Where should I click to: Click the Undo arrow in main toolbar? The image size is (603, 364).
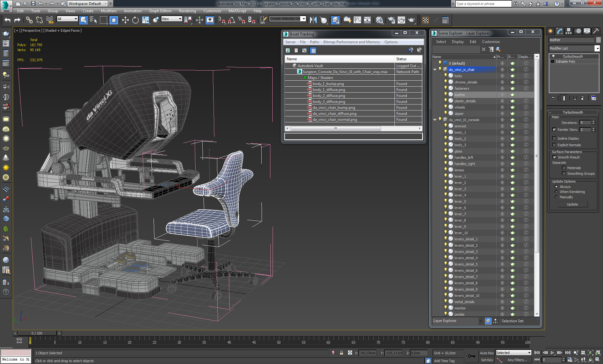tap(8, 20)
